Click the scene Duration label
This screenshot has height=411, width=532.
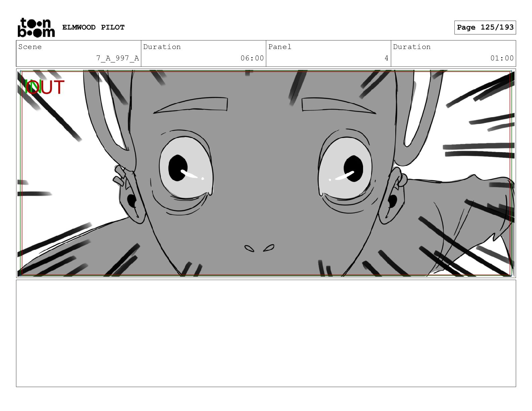pos(162,47)
